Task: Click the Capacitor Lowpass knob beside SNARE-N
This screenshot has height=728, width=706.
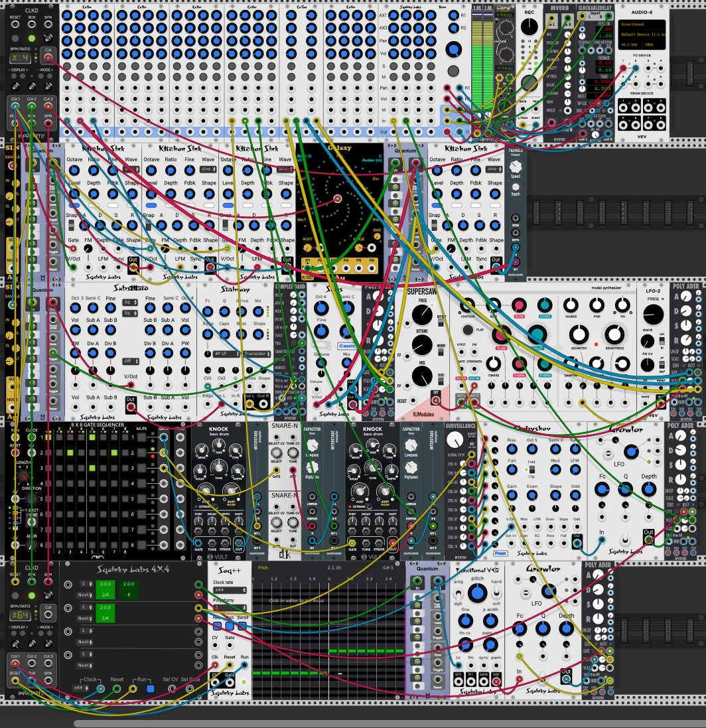Action: tap(312, 446)
